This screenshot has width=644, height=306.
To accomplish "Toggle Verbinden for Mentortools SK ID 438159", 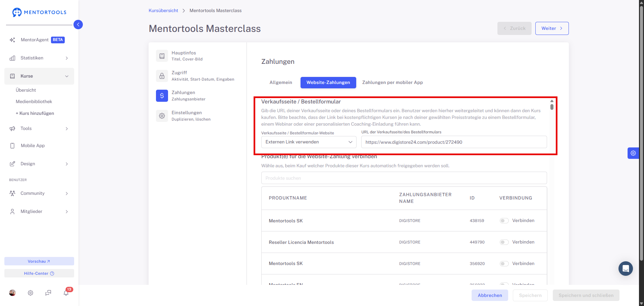I will (504, 221).
